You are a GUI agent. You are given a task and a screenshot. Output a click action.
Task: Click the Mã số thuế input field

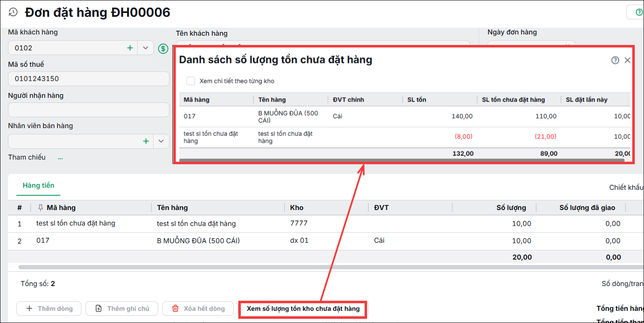89,79
